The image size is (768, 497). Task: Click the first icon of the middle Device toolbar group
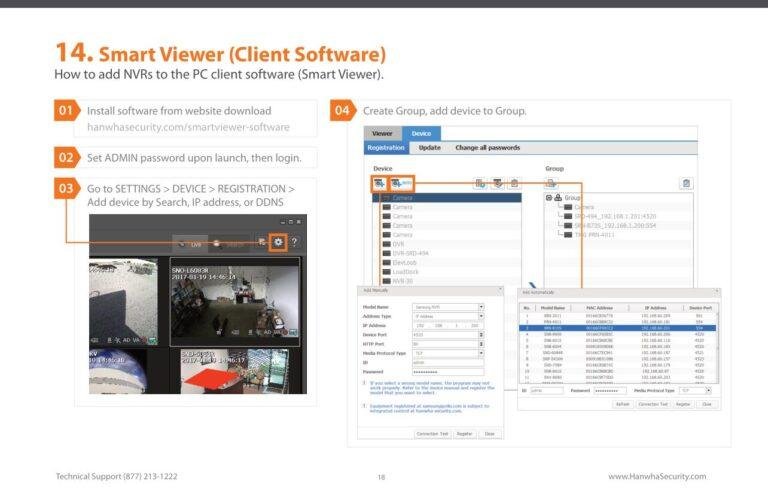(x=480, y=183)
